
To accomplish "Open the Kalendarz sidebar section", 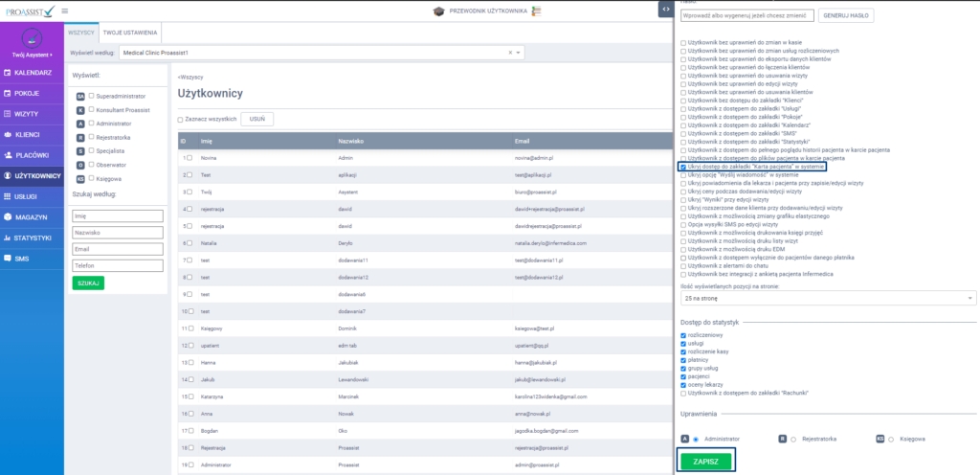I will tap(32, 73).
